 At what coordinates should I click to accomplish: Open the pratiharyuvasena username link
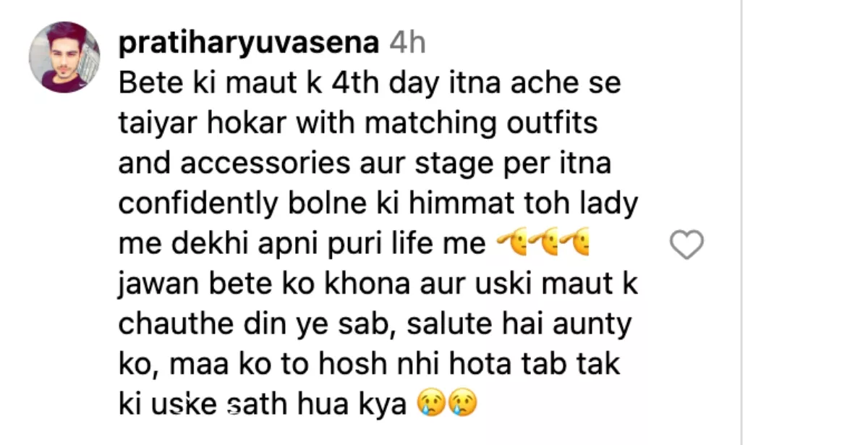pyautogui.click(x=248, y=44)
